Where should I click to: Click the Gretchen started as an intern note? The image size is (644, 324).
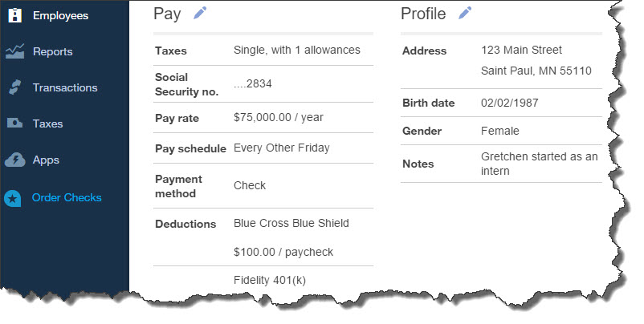click(540, 164)
